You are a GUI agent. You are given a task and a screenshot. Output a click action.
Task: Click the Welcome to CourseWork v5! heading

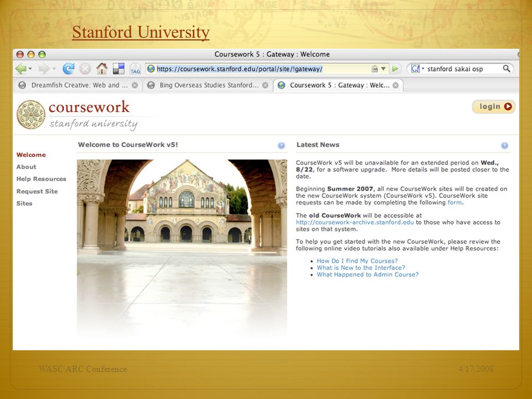coord(128,145)
